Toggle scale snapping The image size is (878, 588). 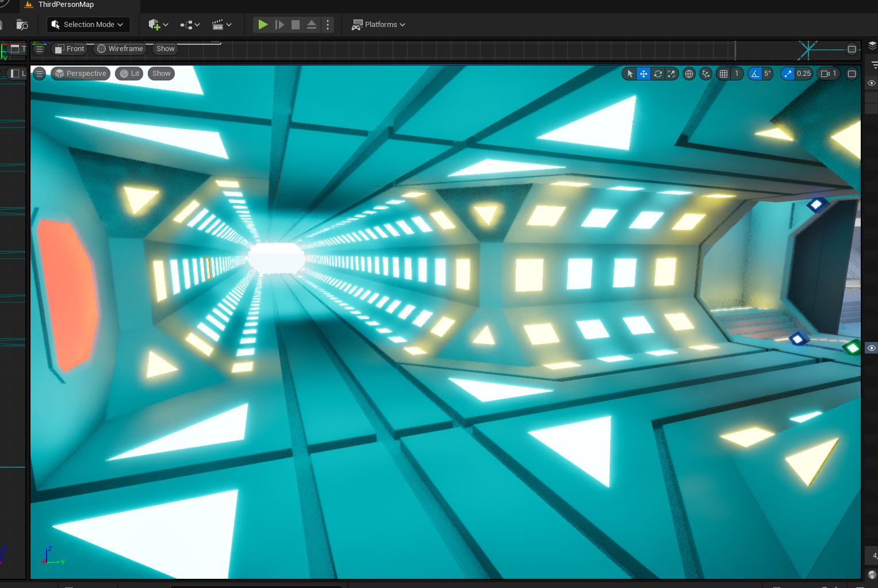tap(788, 74)
